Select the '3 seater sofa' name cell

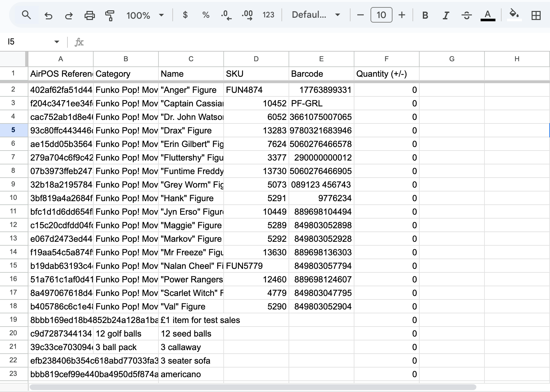pyautogui.click(x=191, y=361)
